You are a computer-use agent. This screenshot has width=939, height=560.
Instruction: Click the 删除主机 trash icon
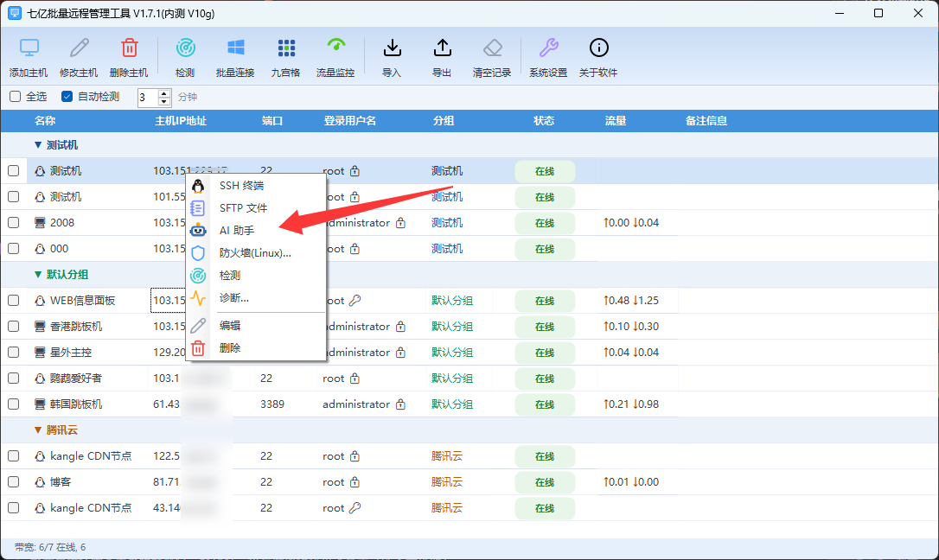130,48
